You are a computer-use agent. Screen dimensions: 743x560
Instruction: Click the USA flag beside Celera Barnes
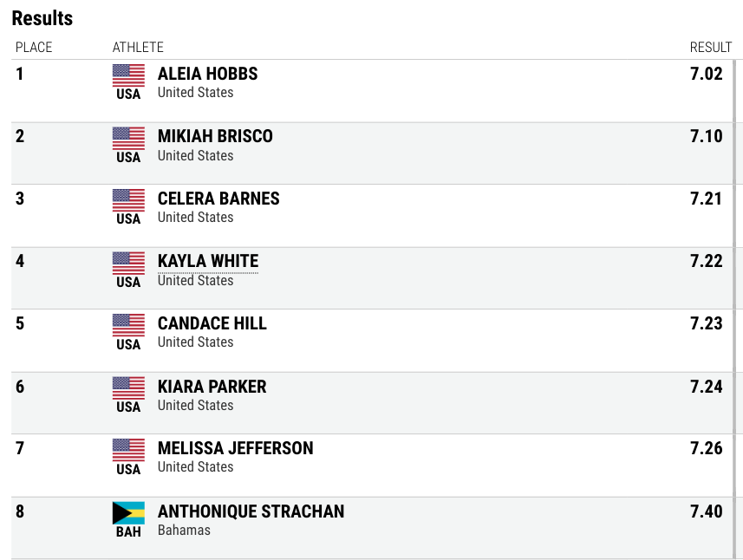(x=128, y=200)
